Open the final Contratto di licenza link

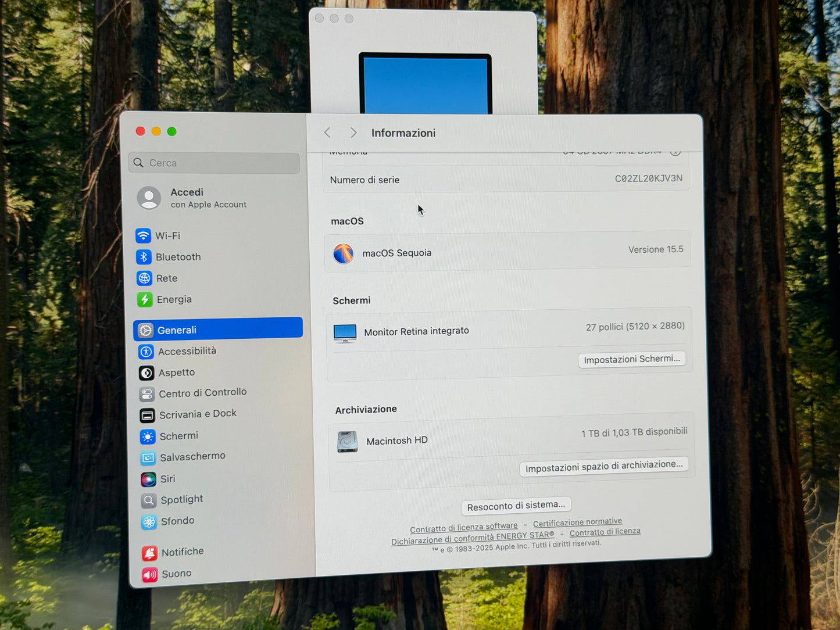click(x=605, y=532)
